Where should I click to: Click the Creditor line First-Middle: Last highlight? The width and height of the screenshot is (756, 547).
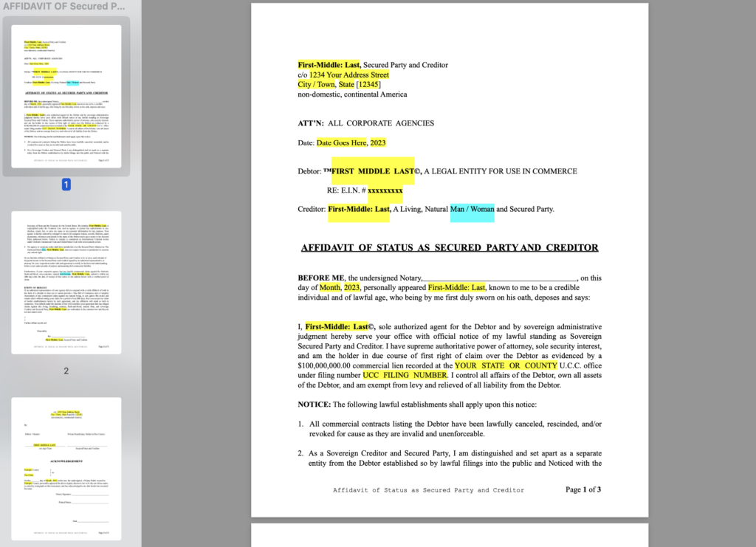point(359,209)
